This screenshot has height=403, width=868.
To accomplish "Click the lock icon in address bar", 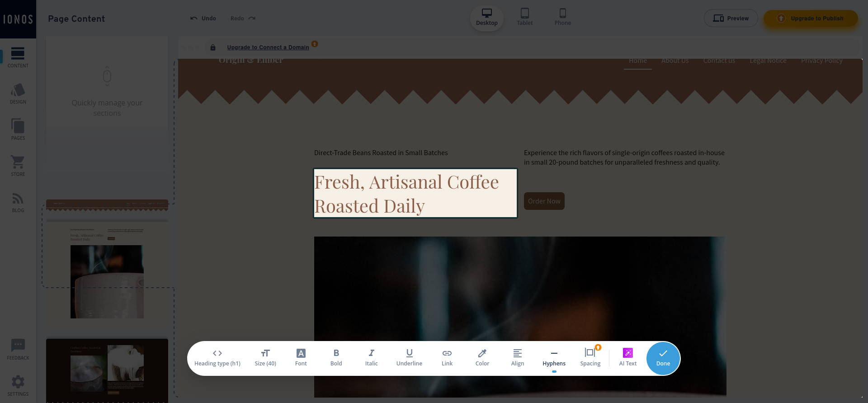I will [x=213, y=47].
